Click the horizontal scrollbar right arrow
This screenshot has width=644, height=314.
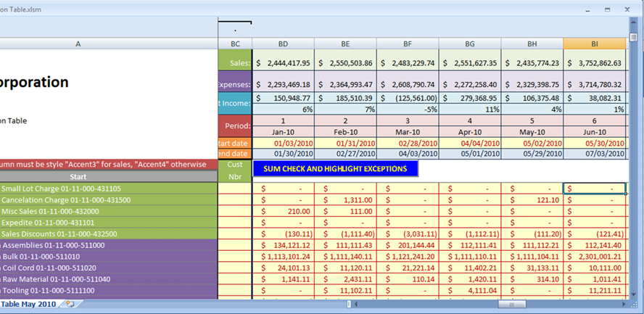(x=624, y=304)
